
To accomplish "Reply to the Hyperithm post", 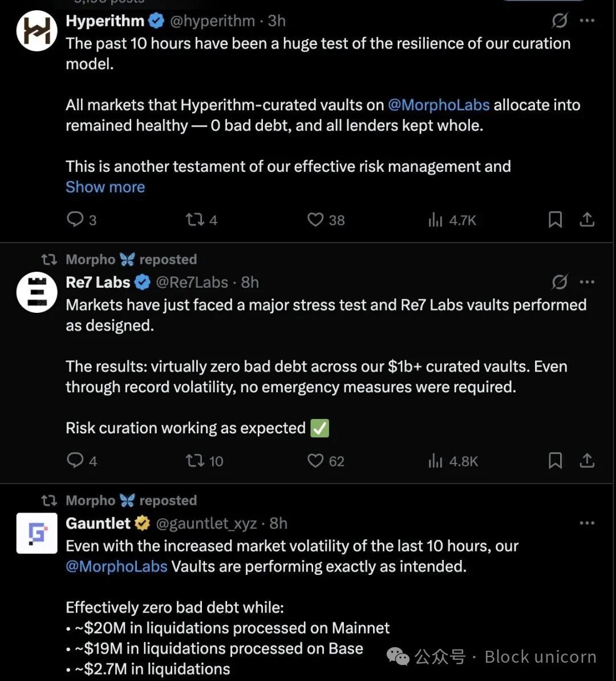I will [75, 220].
